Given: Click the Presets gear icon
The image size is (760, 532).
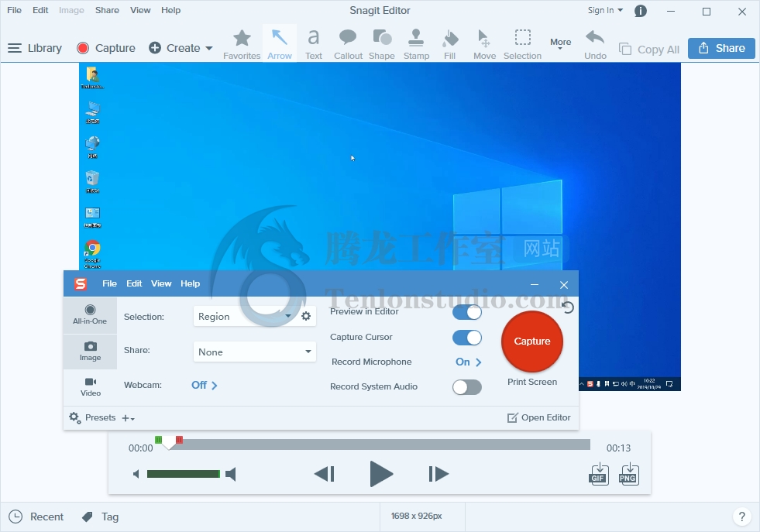Looking at the screenshot, I should tap(74, 417).
